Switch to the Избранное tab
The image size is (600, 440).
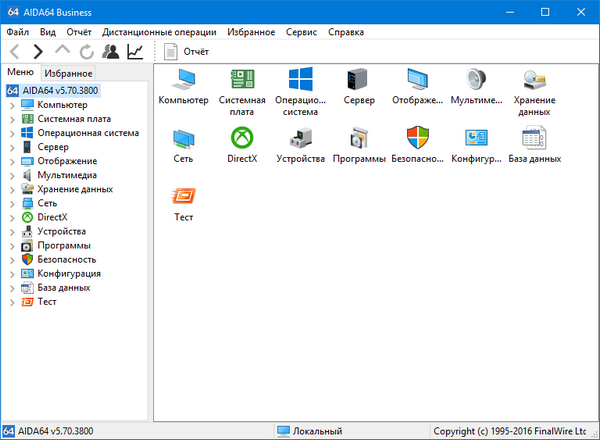[68, 73]
